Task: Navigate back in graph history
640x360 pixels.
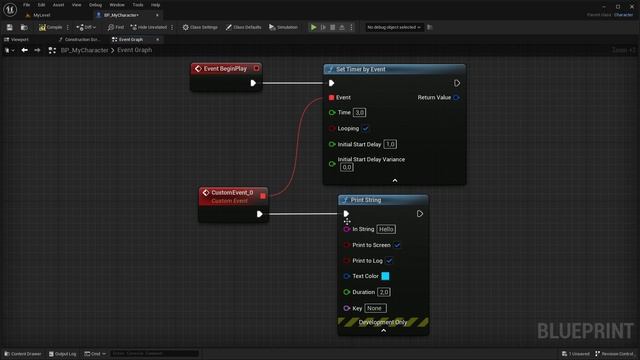Action: (24, 50)
